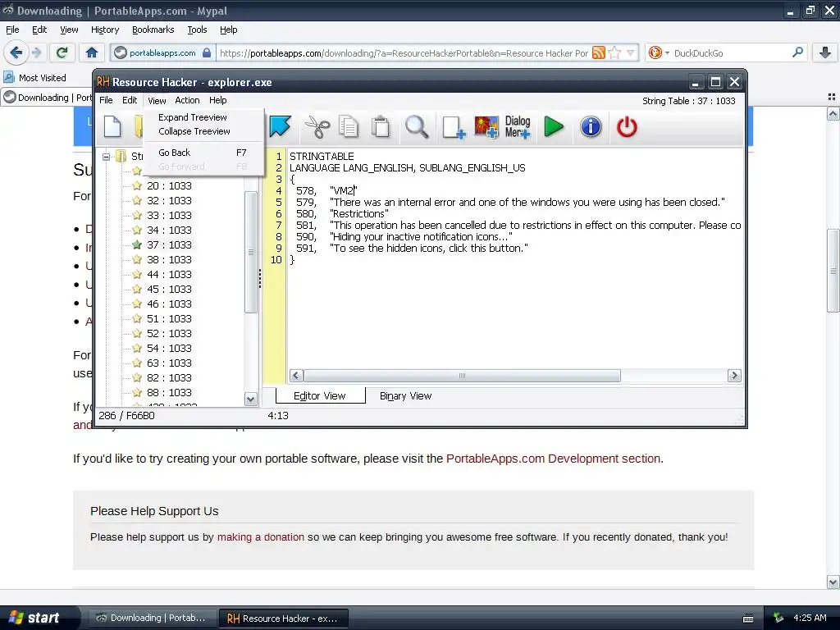Open Resource Hacker Edit menu
The height and width of the screenshot is (630, 840).
[x=130, y=100]
